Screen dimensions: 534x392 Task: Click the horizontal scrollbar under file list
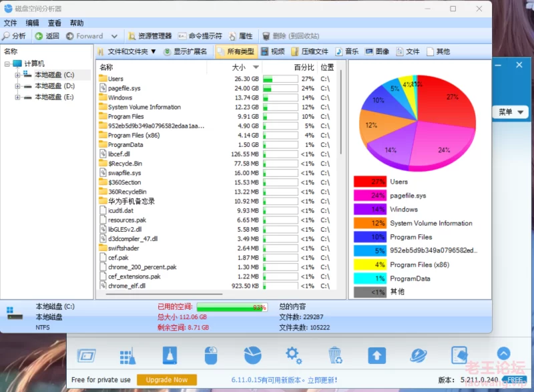[x=164, y=294]
